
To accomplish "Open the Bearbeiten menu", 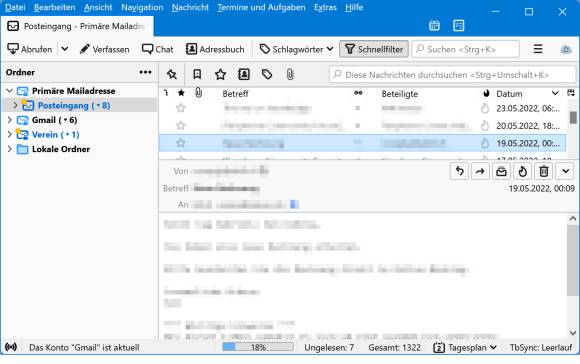I will pos(54,7).
